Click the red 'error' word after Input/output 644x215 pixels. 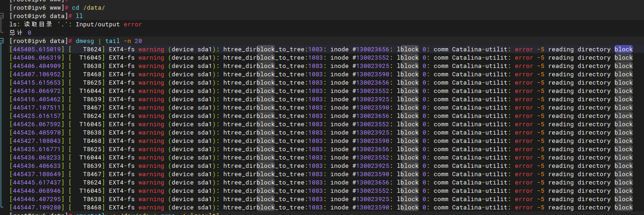click(132, 25)
